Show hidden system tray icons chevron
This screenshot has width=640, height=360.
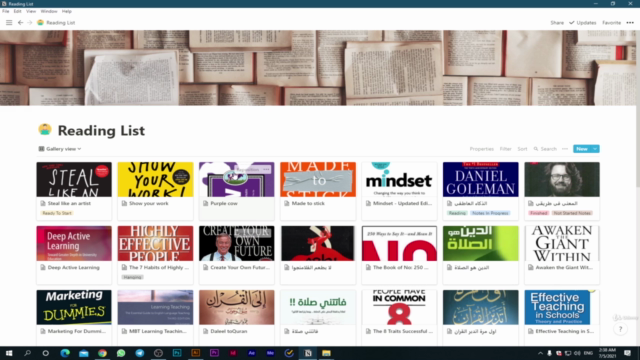click(x=540, y=353)
